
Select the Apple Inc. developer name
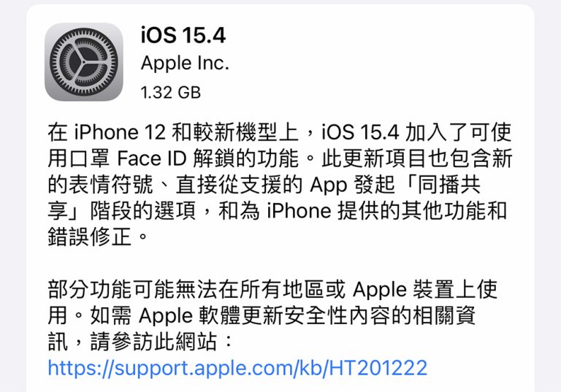coord(185,64)
